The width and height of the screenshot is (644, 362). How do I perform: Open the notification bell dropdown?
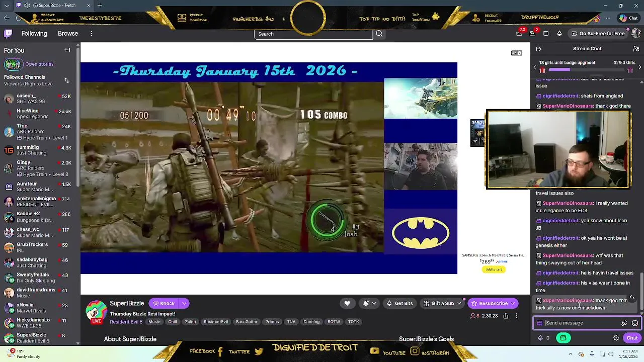point(370,303)
